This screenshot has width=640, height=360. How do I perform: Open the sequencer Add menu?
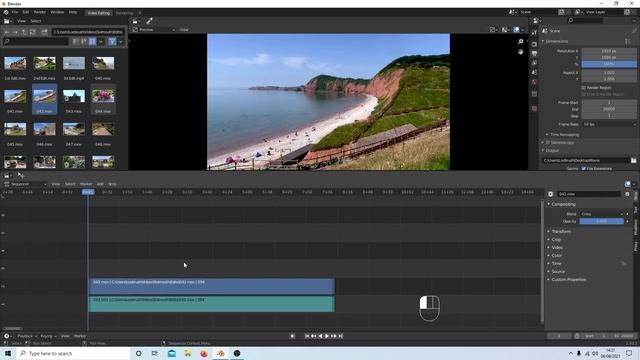(x=100, y=184)
